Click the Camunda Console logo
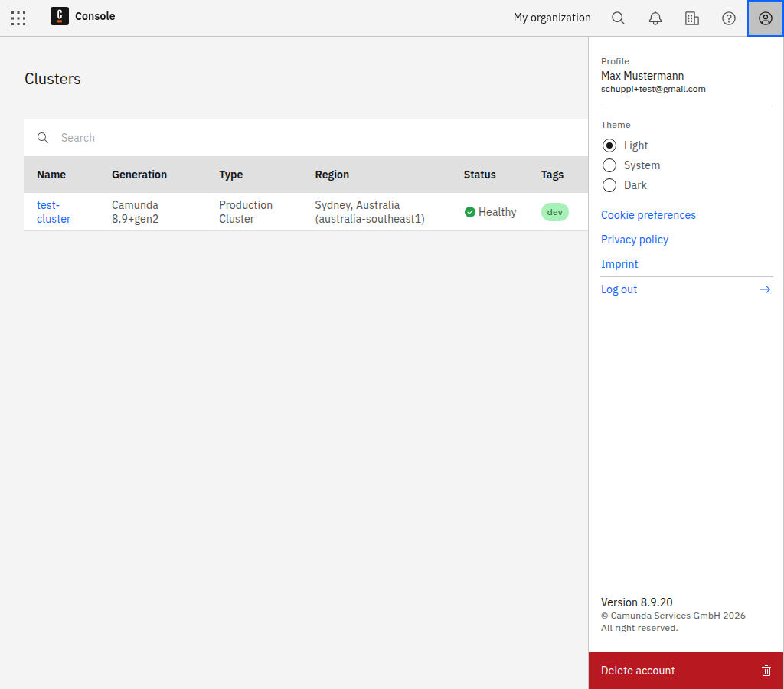This screenshot has height=689, width=784. (60, 16)
